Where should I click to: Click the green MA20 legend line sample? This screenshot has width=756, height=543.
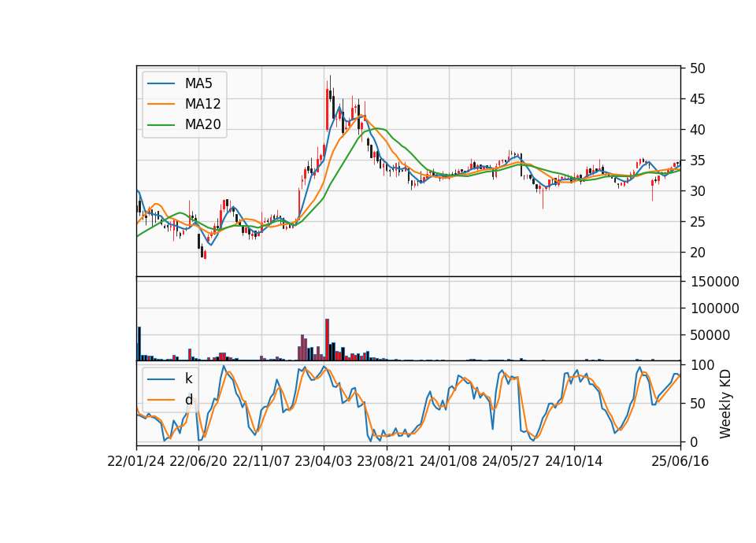click(161, 125)
